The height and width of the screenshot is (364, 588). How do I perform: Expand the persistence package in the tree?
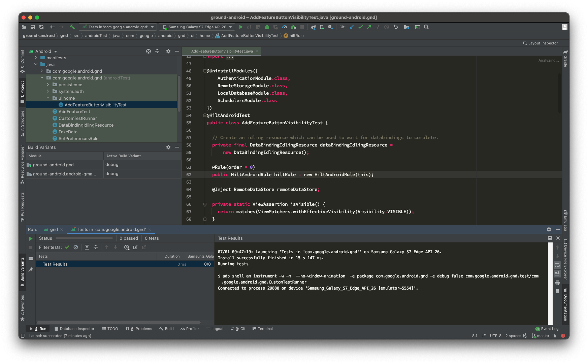pos(48,85)
